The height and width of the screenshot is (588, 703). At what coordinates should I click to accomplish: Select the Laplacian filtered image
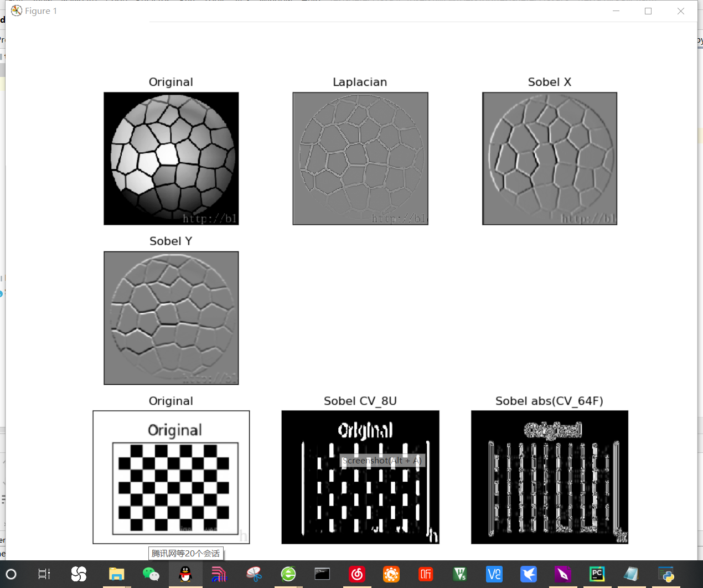coord(360,158)
